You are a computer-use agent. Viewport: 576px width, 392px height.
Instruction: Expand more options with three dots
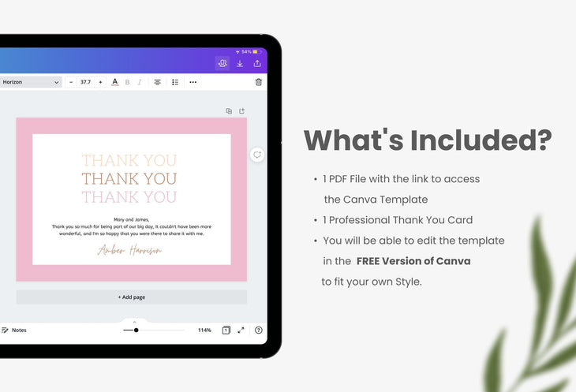pos(193,82)
